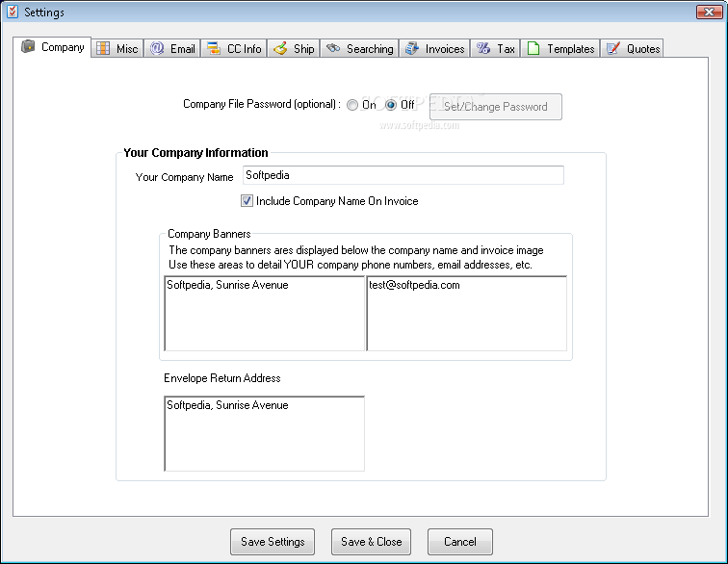Click the briefcase icon on Company tab
The image size is (728, 564).
click(28, 46)
